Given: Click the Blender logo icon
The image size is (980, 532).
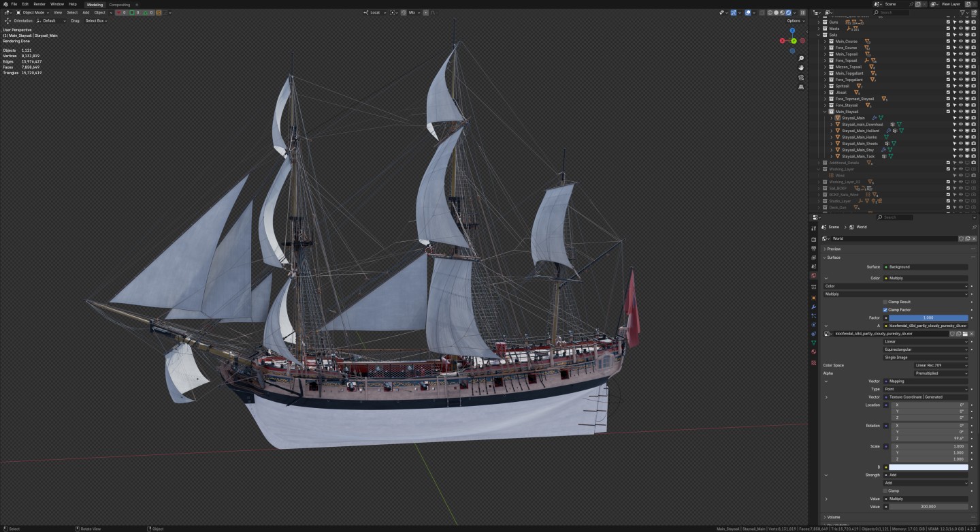Looking at the screenshot, I should point(4,4).
